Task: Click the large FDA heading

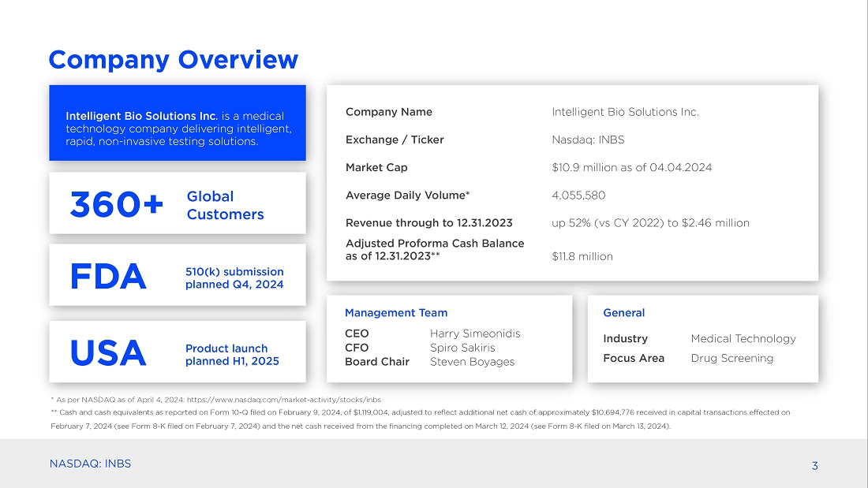Action: pyautogui.click(x=108, y=278)
